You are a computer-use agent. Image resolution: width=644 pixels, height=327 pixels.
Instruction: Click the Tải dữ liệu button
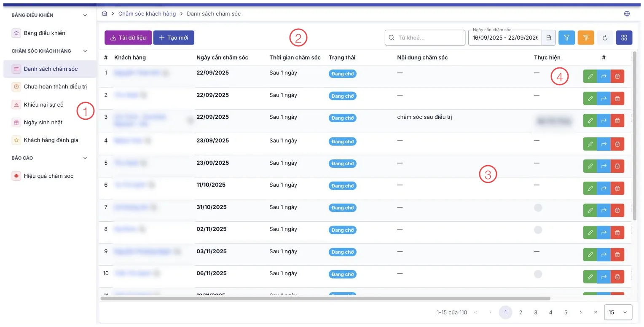[x=128, y=38]
